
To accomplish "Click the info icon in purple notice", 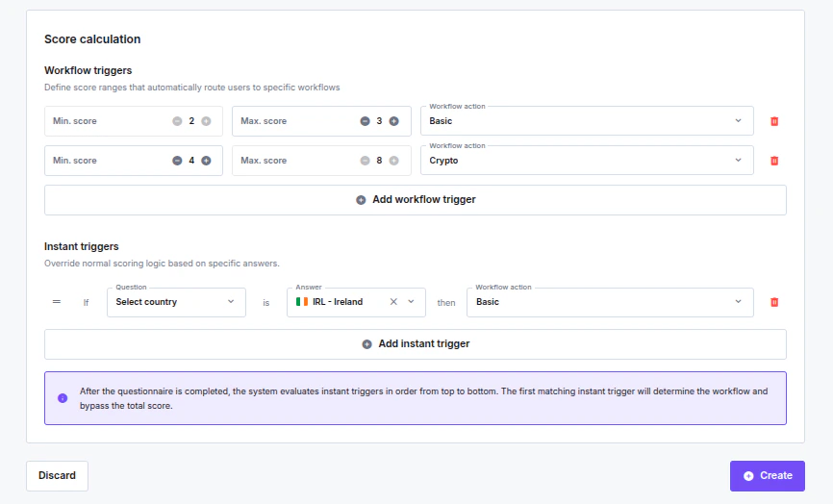I will pyautogui.click(x=63, y=398).
